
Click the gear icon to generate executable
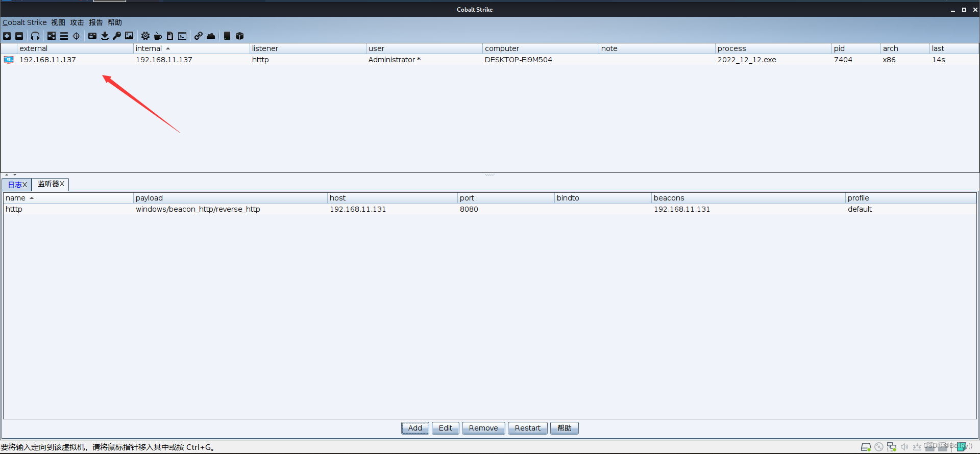[145, 36]
